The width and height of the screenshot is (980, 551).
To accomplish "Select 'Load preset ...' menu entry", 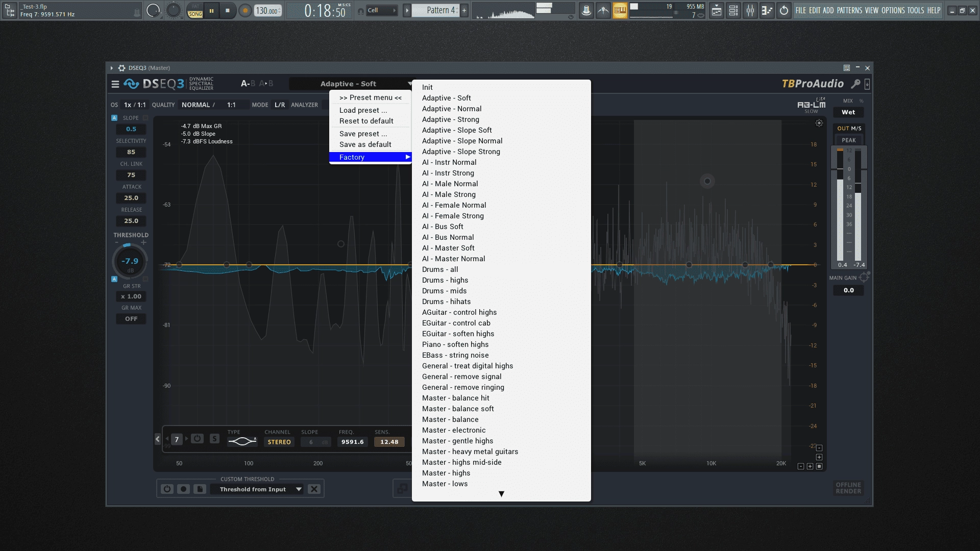I will [370, 110].
